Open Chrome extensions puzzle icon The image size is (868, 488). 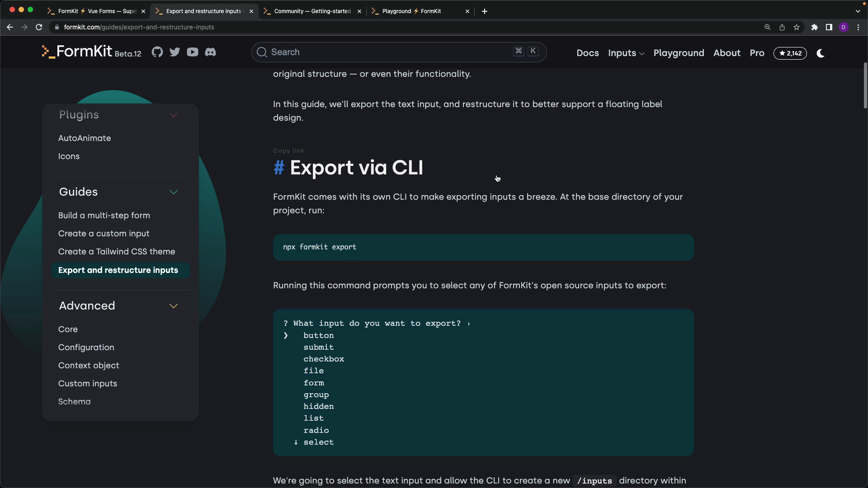(x=814, y=27)
